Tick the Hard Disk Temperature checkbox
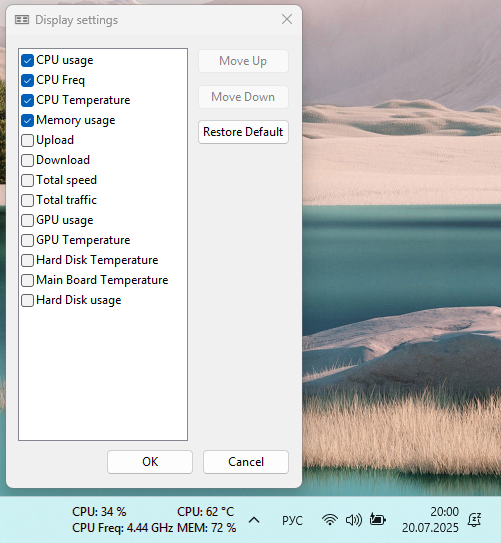Screen dimensions: 501x543 click(x=27, y=260)
